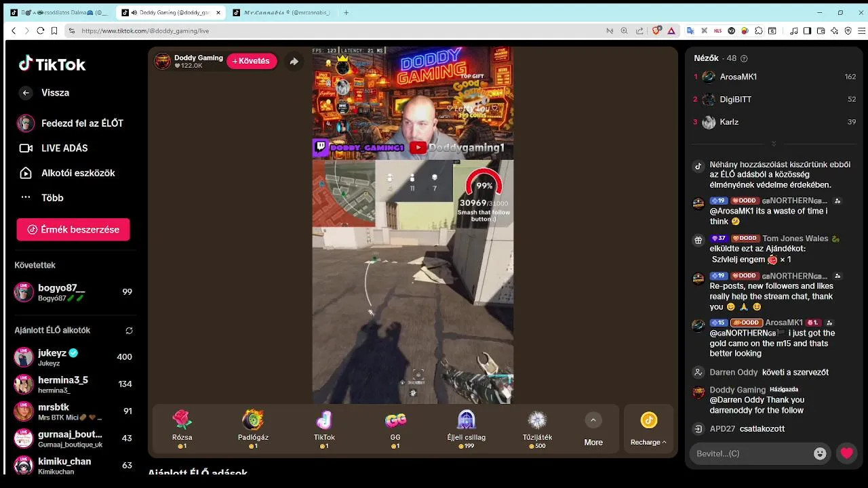Screen dimensions: 868x488
Task: Click the Google Translate extension icon
Action: point(690,30)
